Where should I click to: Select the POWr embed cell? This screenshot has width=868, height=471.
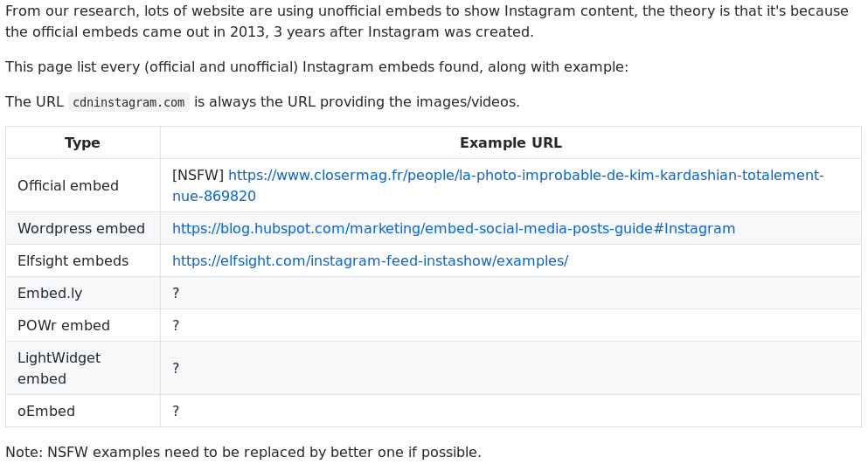83,325
